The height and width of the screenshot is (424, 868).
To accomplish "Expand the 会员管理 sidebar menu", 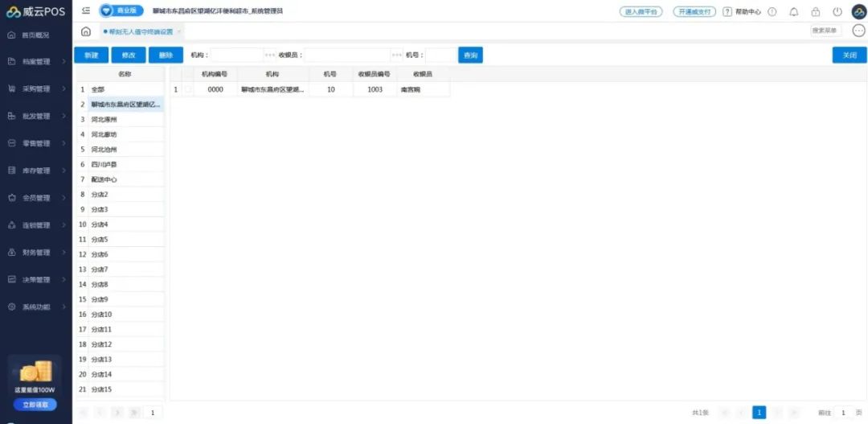I will [36, 198].
